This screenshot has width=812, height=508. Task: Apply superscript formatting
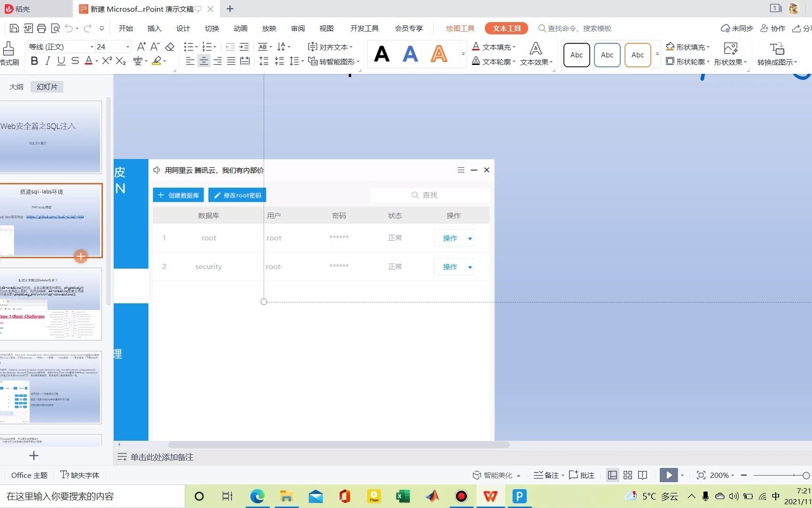pos(107,61)
